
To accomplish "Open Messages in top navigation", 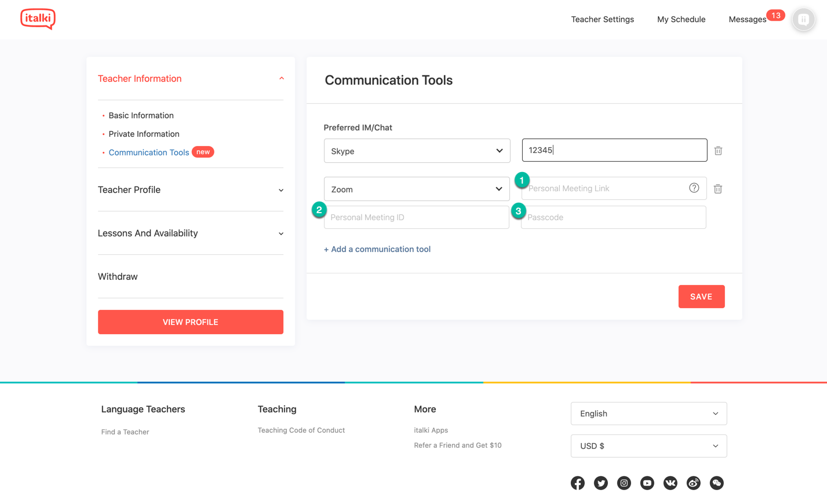I will [747, 19].
